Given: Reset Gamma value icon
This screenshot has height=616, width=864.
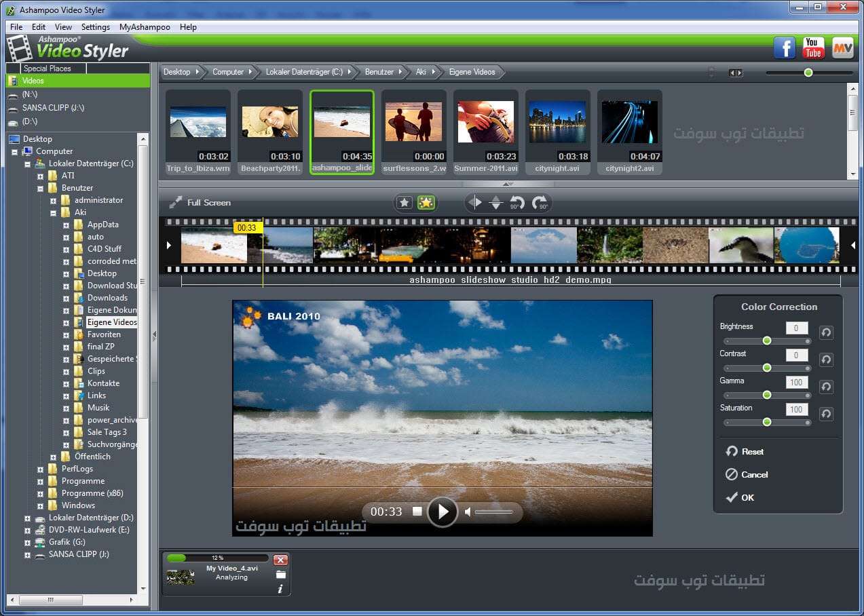Looking at the screenshot, I should [x=826, y=387].
